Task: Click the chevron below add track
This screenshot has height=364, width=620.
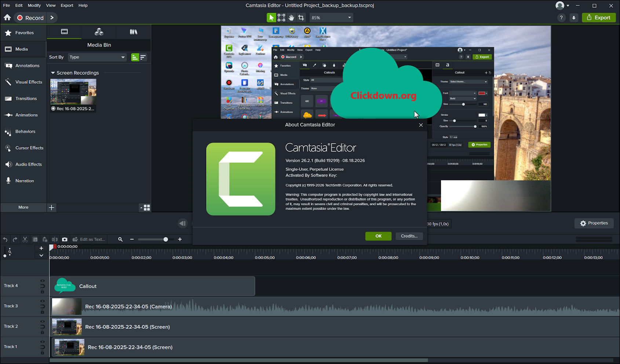Action: tap(41, 256)
